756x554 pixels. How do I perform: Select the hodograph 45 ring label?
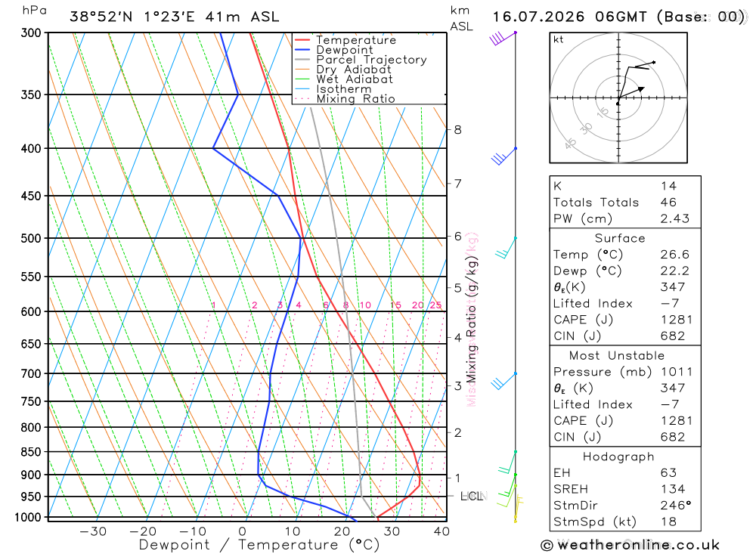(570, 143)
